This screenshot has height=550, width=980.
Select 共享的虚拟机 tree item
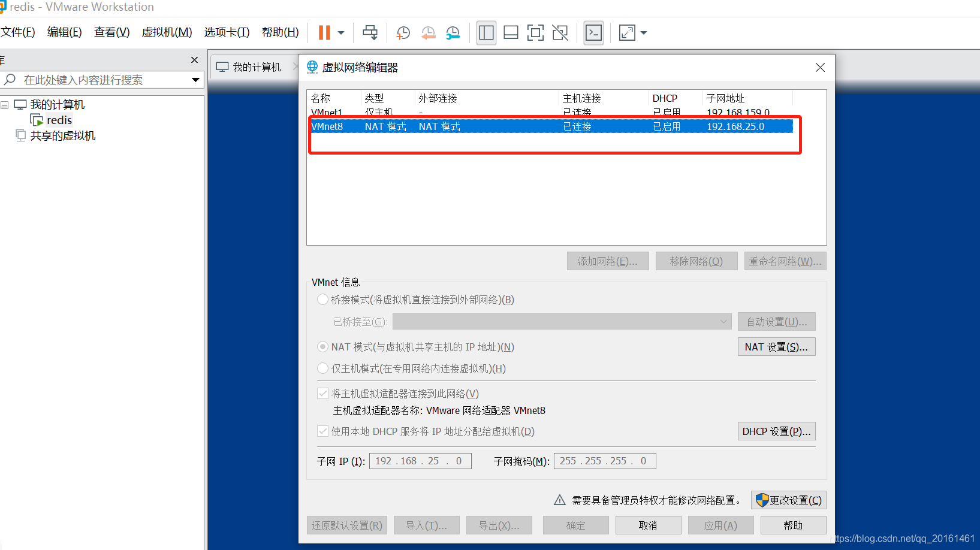point(63,135)
